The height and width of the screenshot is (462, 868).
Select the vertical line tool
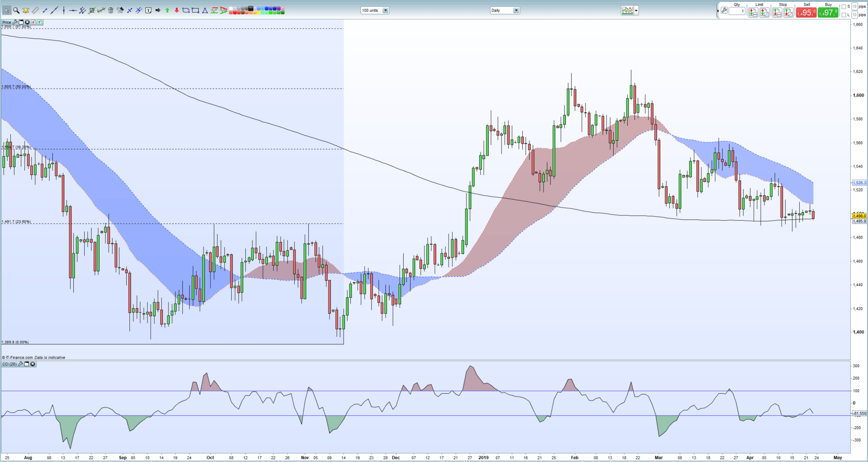click(x=64, y=10)
